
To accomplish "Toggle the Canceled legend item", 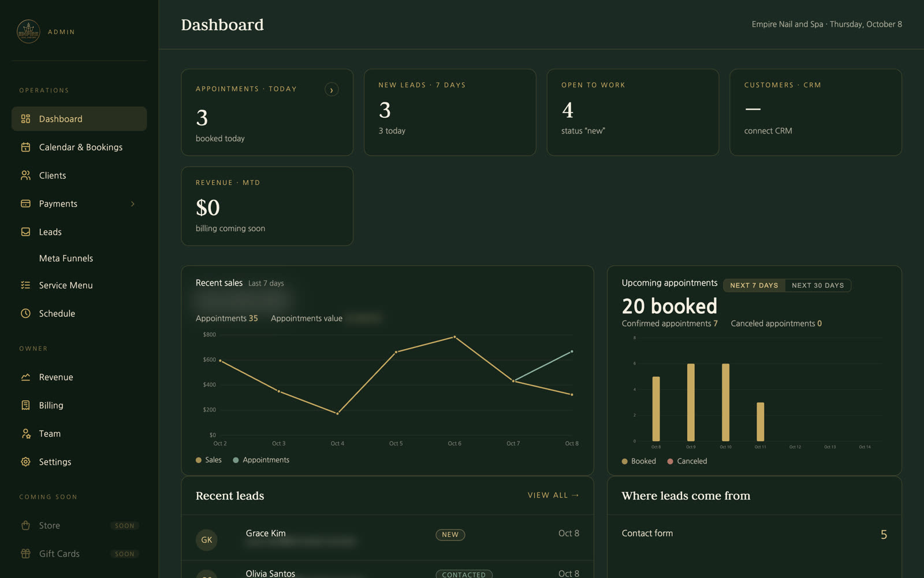I will [687, 461].
